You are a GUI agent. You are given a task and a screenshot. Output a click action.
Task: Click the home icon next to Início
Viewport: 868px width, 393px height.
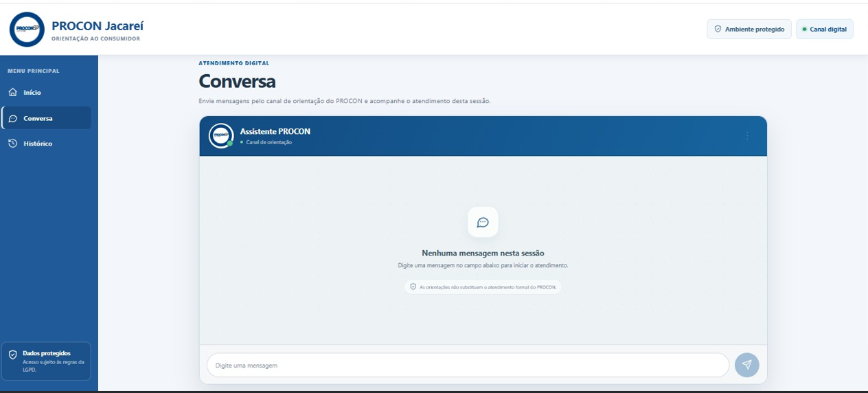(12, 93)
